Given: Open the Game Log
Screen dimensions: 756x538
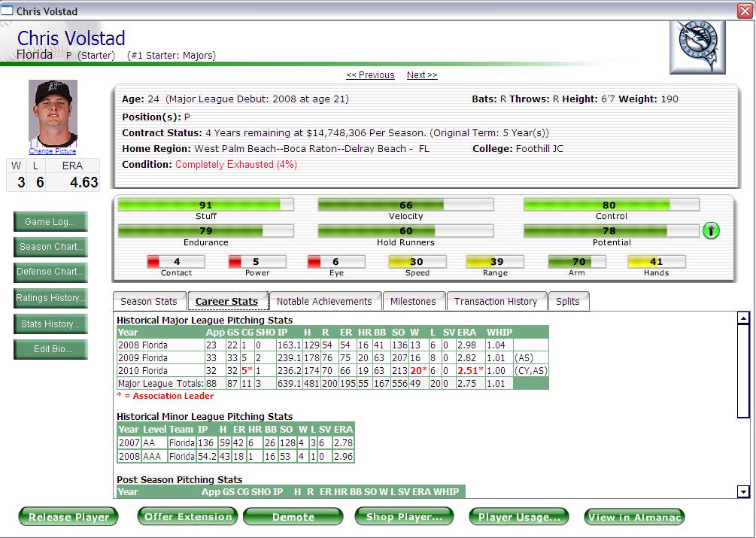Looking at the screenshot, I should click(50, 222).
